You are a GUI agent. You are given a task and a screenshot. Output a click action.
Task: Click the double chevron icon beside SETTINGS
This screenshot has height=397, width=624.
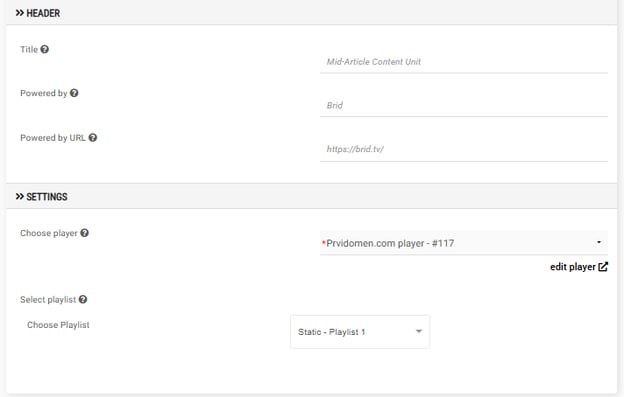point(20,197)
